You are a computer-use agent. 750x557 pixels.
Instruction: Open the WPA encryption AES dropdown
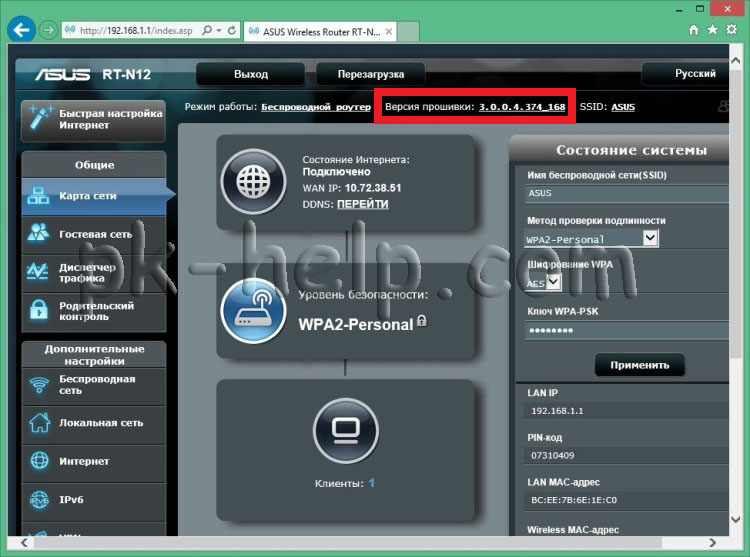tap(542, 283)
